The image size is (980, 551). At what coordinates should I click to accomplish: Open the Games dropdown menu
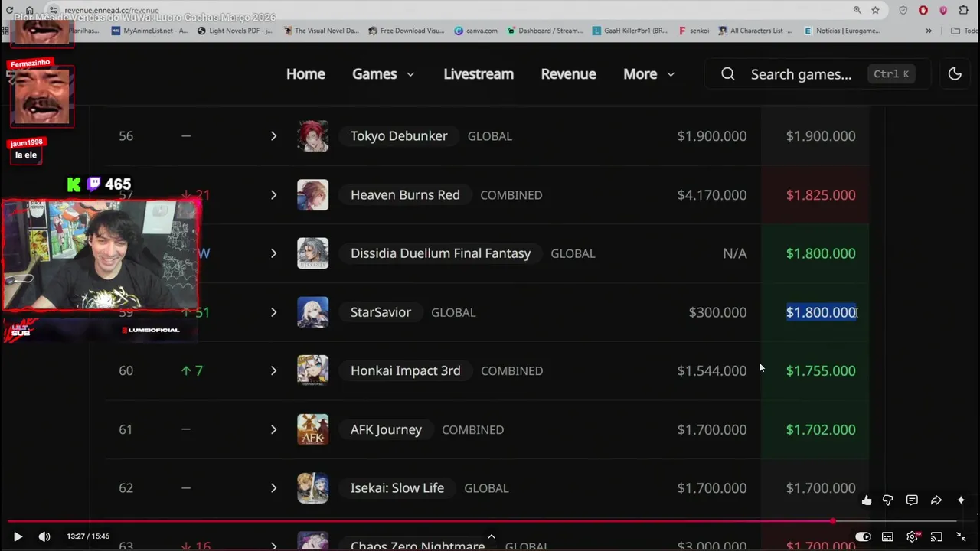[383, 74]
